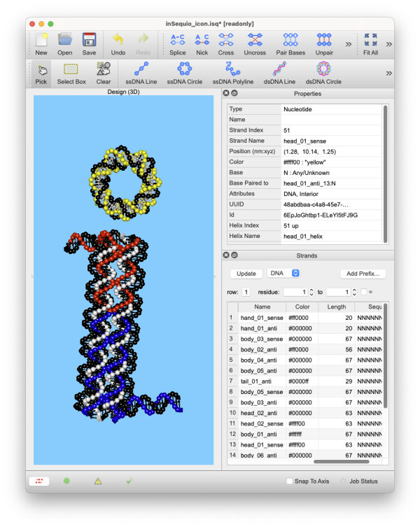Click the Splice strands tool

pyautogui.click(x=178, y=43)
